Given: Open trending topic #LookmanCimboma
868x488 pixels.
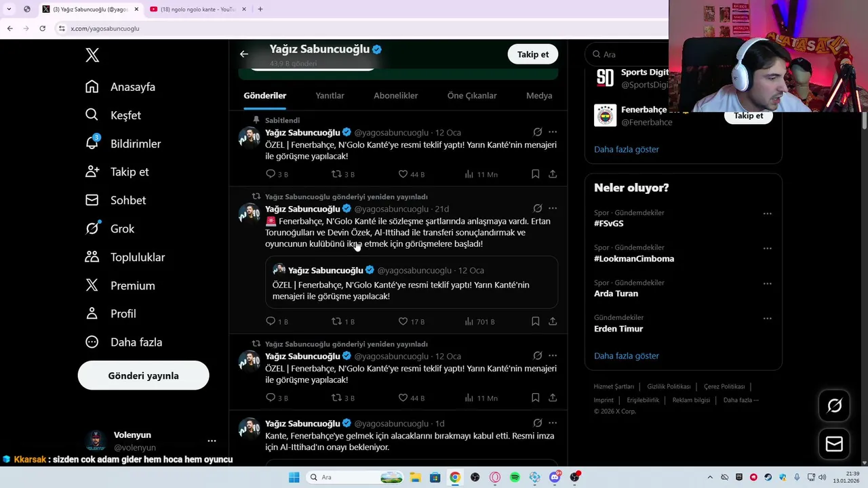Looking at the screenshot, I should 634,258.
